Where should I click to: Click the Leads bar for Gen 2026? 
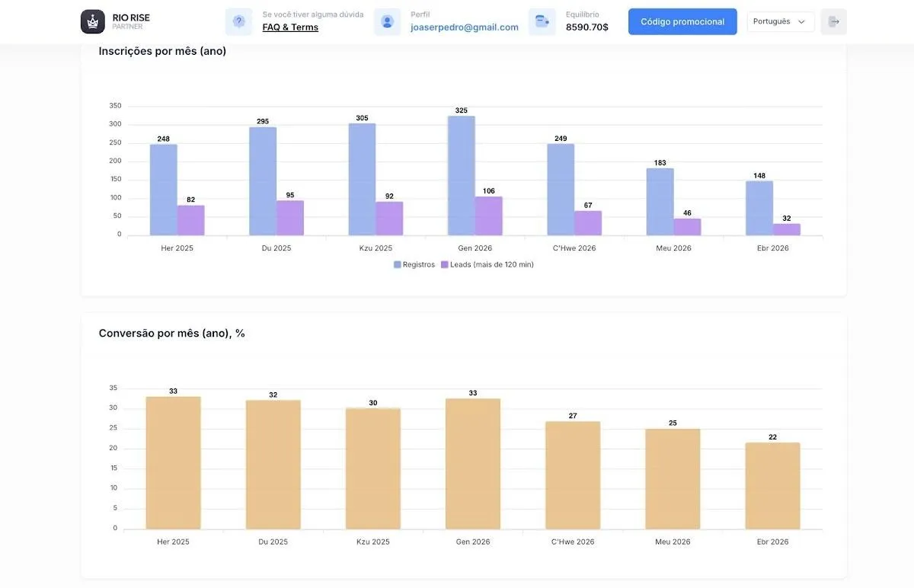(489, 216)
